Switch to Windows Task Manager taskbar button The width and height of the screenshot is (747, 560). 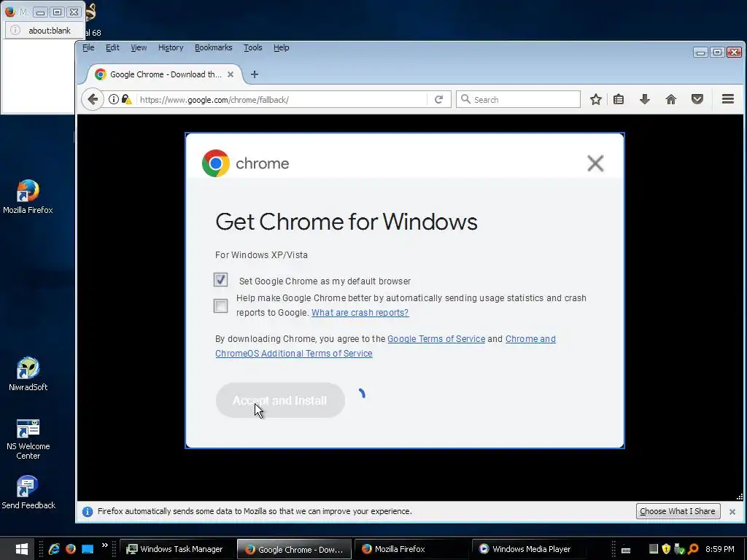176,549
